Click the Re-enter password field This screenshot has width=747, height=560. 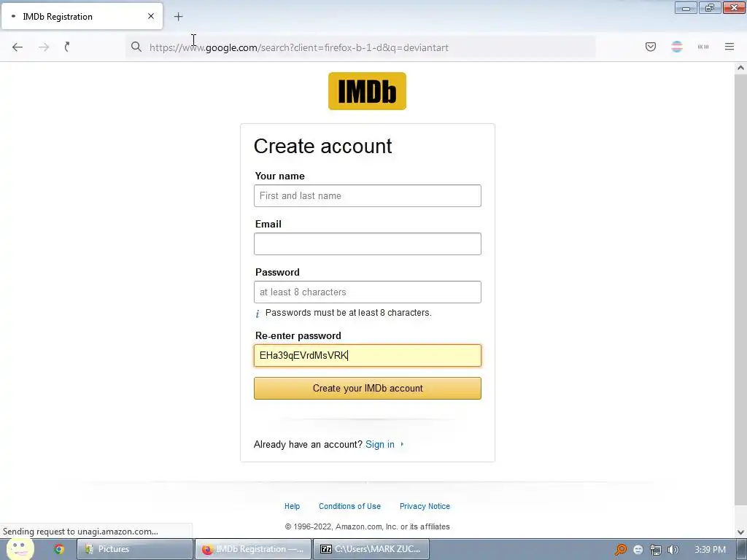pyautogui.click(x=368, y=355)
